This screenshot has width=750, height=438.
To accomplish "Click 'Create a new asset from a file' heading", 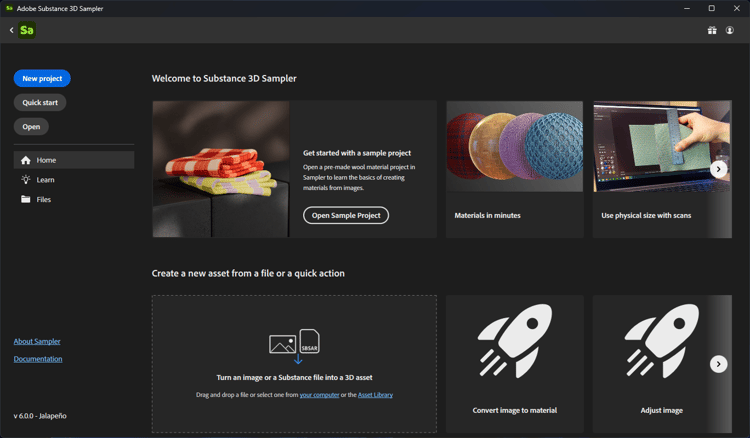I will click(248, 274).
